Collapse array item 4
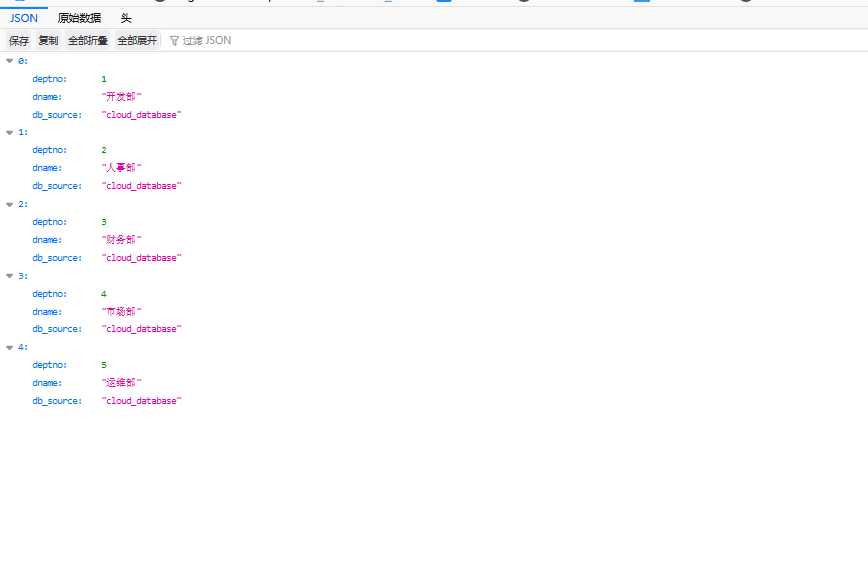The image size is (868, 563). (x=9, y=348)
